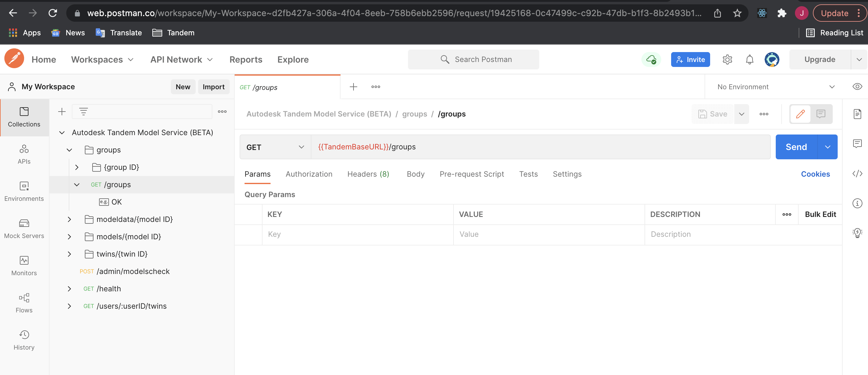Switch to the Headers (8) tab
The width and height of the screenshot is (868, 375).
[368, 174]
